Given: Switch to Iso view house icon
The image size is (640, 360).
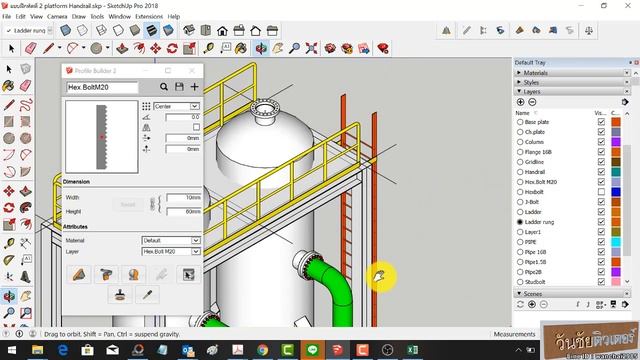Looking at the screenshot, I should (x=189, y=31).
